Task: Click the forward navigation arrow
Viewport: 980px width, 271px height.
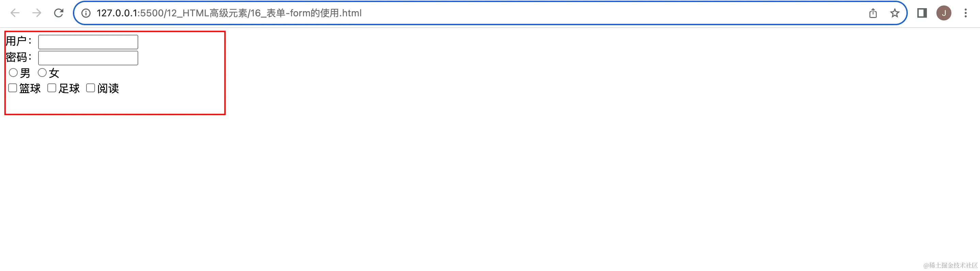Action: [36, 13]
